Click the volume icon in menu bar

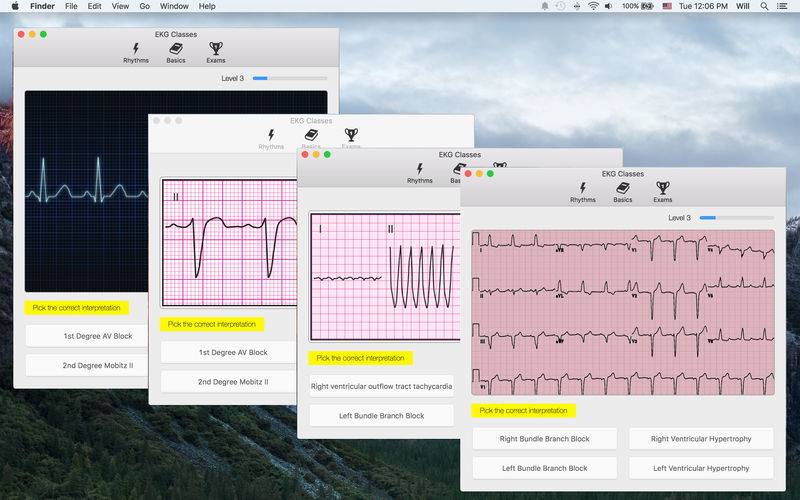(x=608, y=6)
